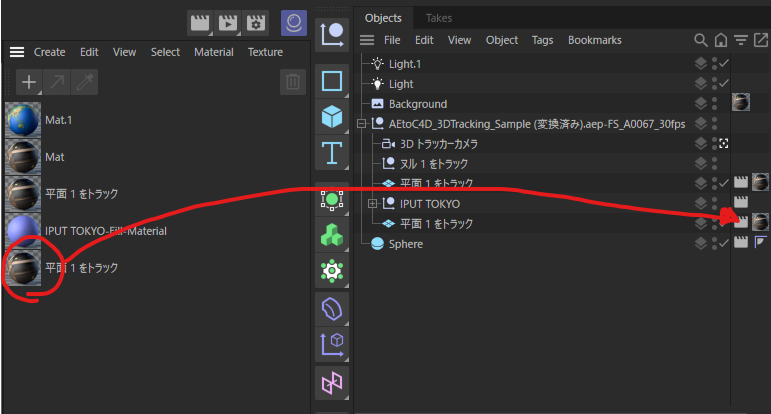Click the eyedropper icon in Material Manager
Image resolution: width=771 pixels, height=414 pixels.
coord(85,82)
